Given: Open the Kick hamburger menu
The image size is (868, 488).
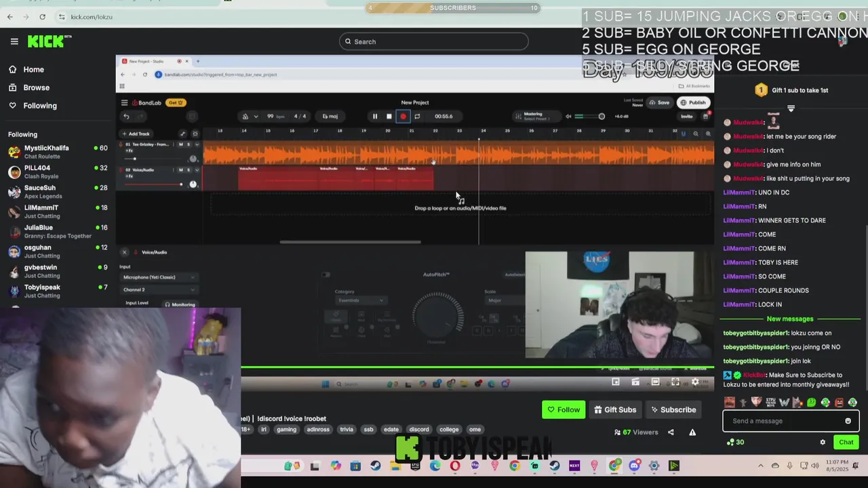Looking at the screenshot, I should [x=14, y=41].
